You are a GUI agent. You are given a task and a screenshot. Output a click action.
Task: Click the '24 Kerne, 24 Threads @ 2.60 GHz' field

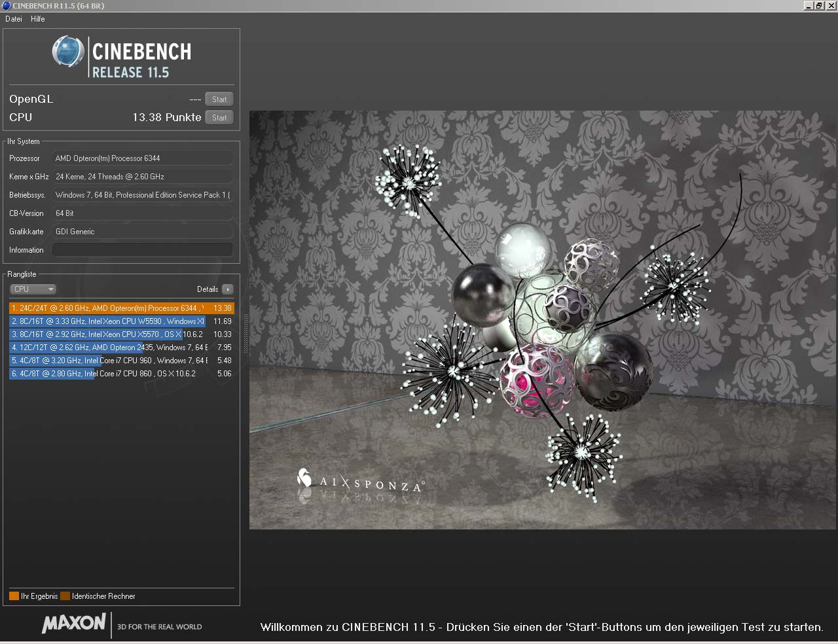[142, 177]
